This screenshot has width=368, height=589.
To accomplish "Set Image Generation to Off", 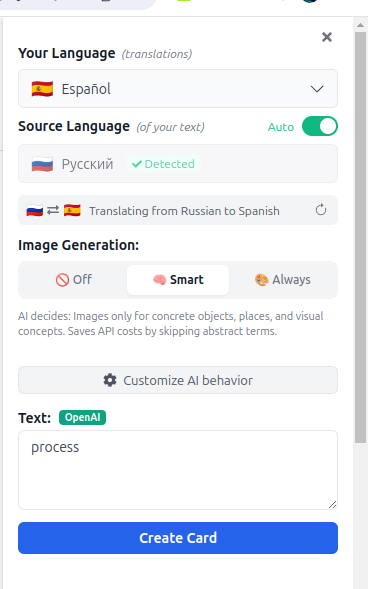I will (74, 279).
